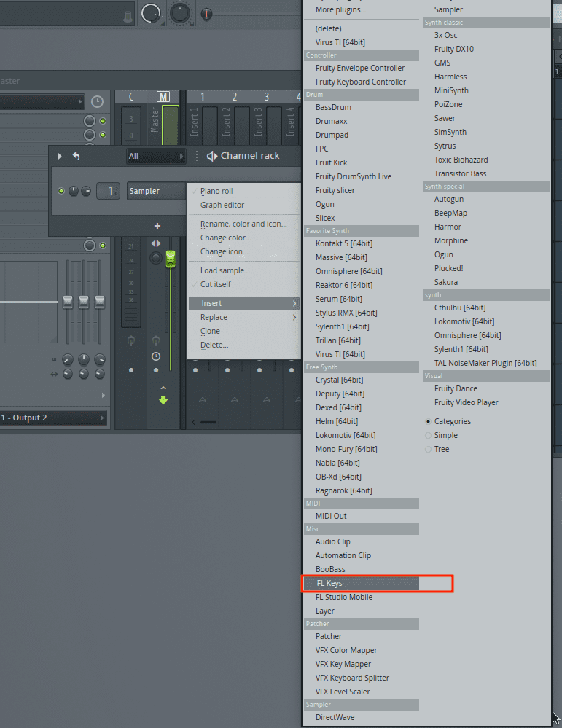Image resolution: width=562 pixels, height=728 pixels.
Task: Open the All channel filter dropdown
Action: [x=155, y=157]
